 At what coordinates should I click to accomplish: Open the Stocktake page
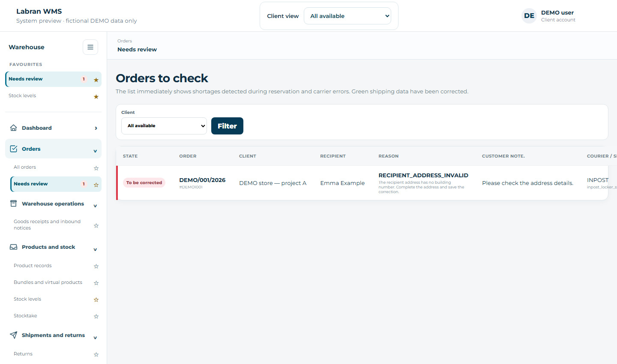point(25,316)
